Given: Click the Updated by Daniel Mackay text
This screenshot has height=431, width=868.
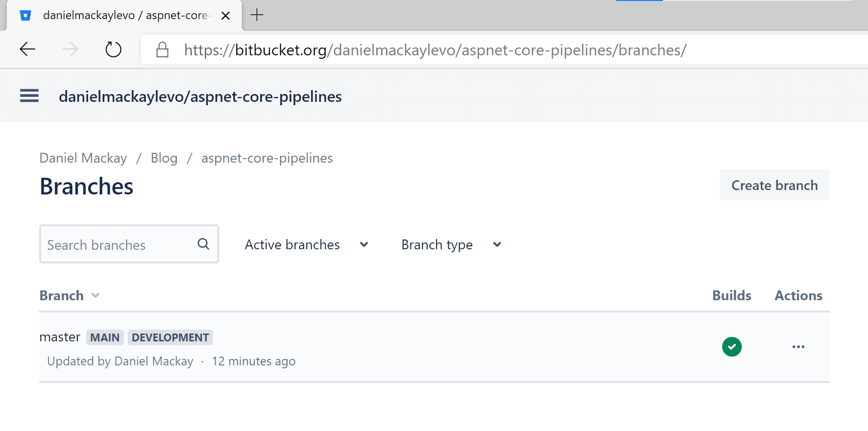Looking at the screenshot, I should click(120, 361).
